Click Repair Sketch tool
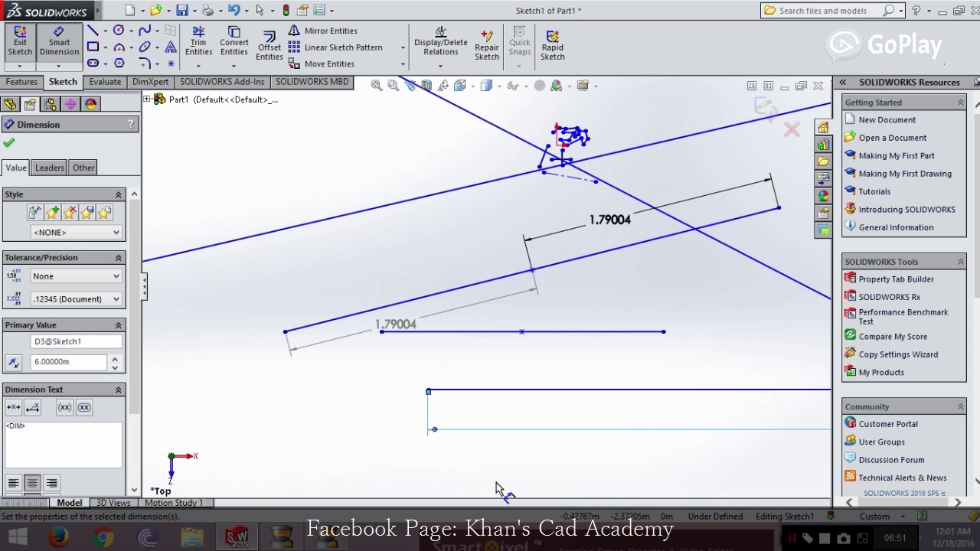 pyautogui.click(x=486, y=46)
